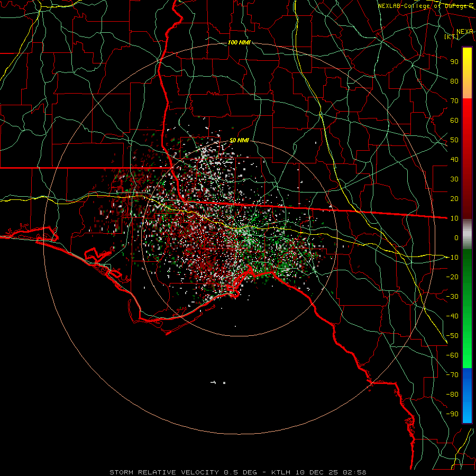Click the '-40' scale value
The width and height of the screenshot is (476, 476).
pos(452,316)
